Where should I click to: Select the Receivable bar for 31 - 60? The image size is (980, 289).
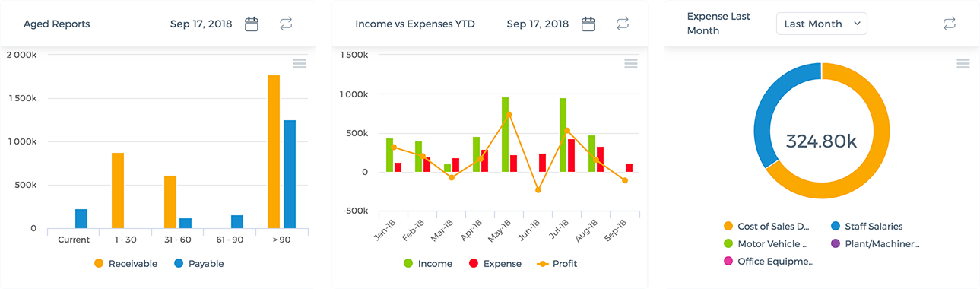[170, 202]
